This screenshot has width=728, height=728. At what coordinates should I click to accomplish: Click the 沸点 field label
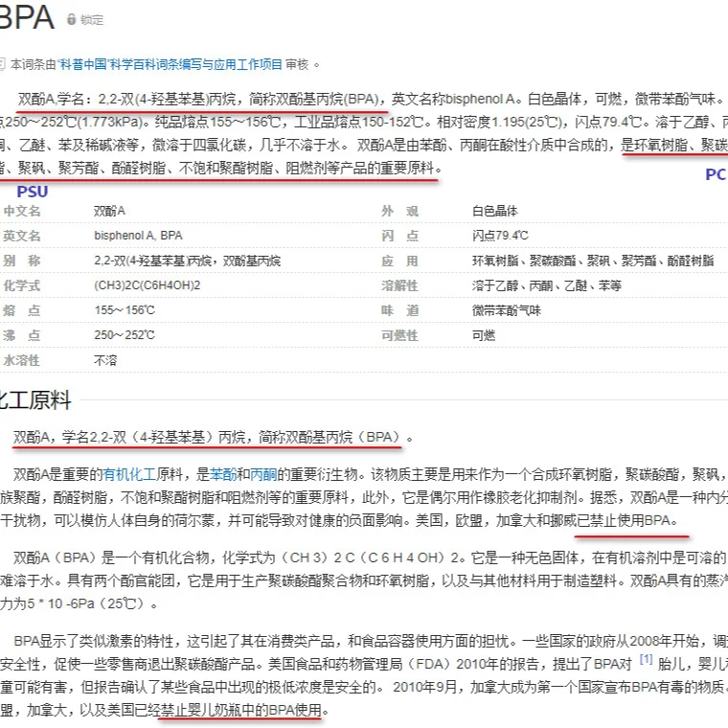click(x=22, y=335)
